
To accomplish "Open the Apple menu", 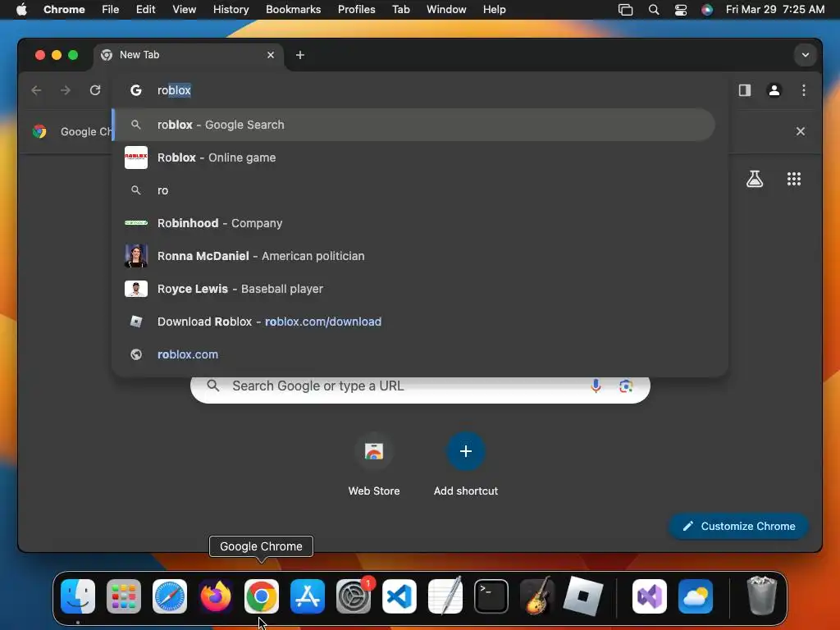I will tap(21, 10).
